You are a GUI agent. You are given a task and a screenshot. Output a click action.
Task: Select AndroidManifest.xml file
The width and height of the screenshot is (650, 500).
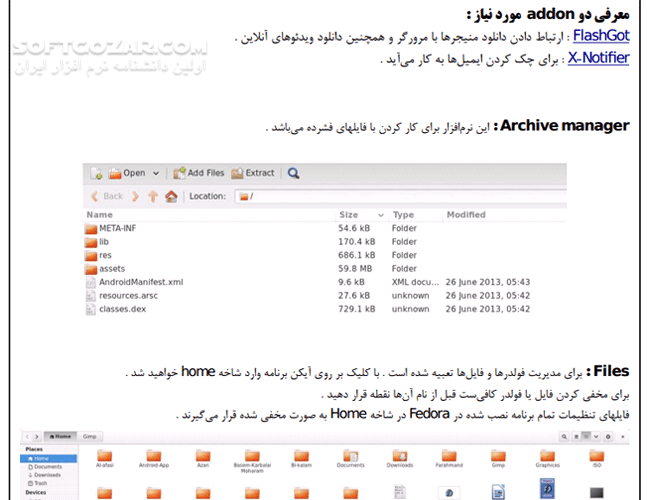325,282
